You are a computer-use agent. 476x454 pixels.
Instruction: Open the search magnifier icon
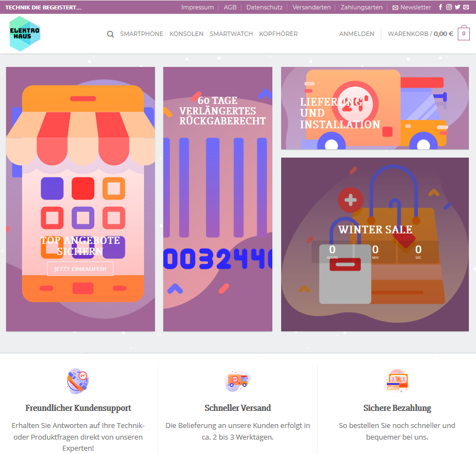[110, 34]
